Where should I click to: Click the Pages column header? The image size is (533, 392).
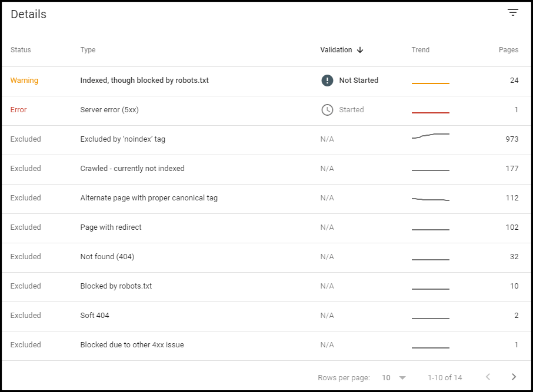pyautogui.click(x=508, y=50)
